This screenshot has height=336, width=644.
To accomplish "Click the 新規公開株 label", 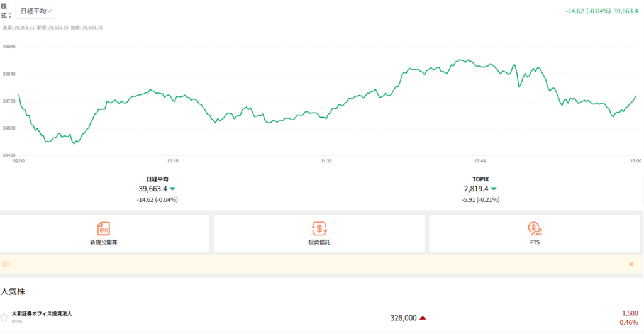I will point(104,242).
